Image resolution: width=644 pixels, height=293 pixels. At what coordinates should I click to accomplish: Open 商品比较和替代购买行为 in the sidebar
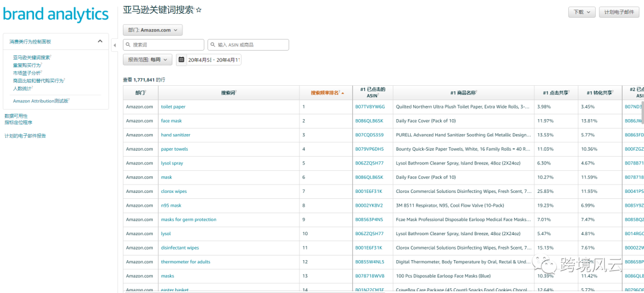[39, 81]
